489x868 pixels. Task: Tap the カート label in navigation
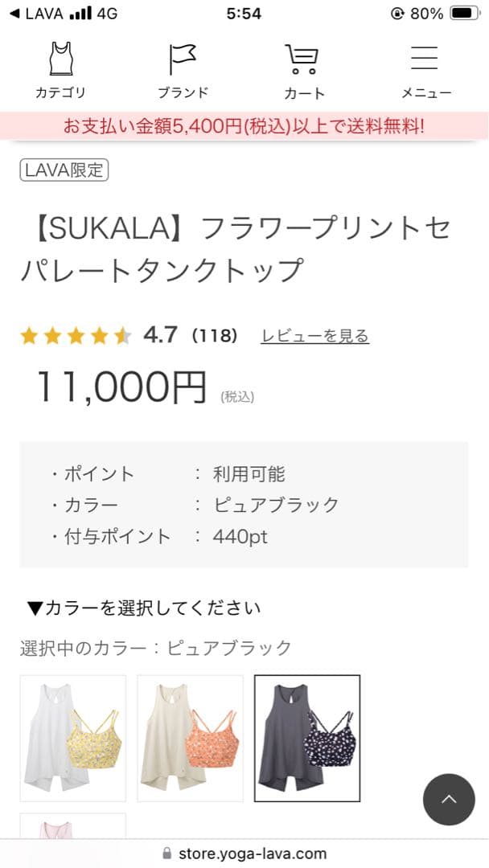(304, 93)
